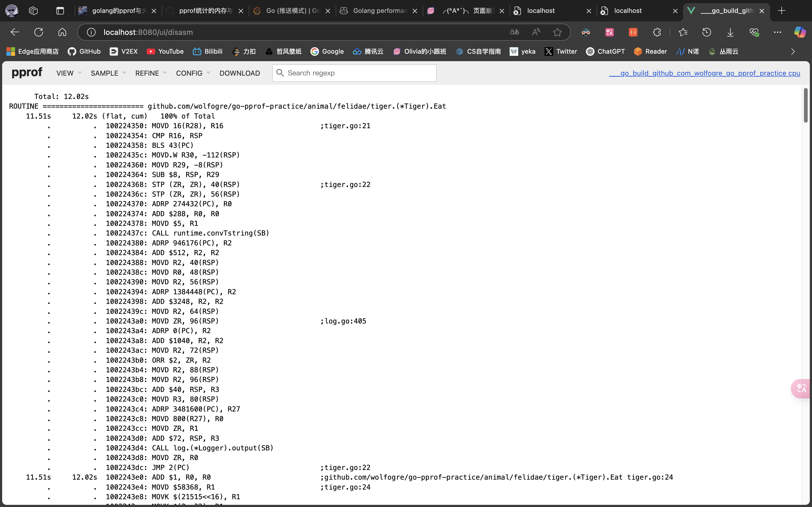812x507 pixels.
Task: Open the vertical tabs icon
Action: pyautogui.click(x=60, y=11)
